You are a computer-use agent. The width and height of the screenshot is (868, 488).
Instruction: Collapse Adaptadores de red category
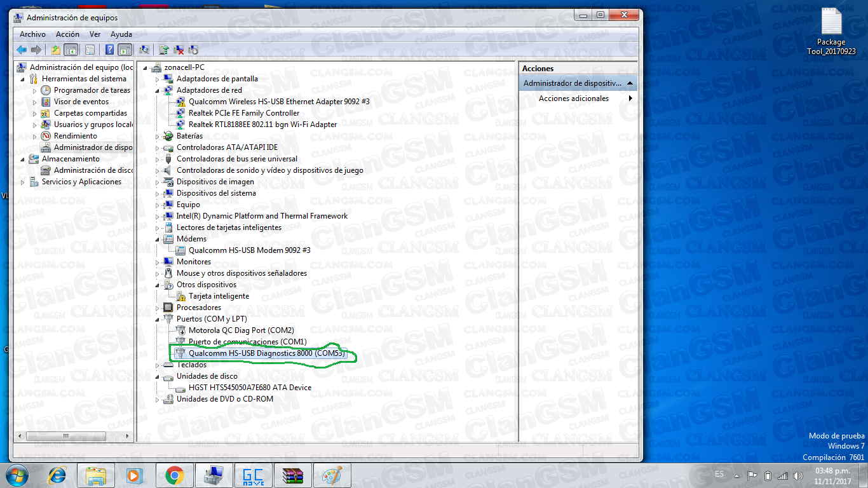tap(158, 90)
